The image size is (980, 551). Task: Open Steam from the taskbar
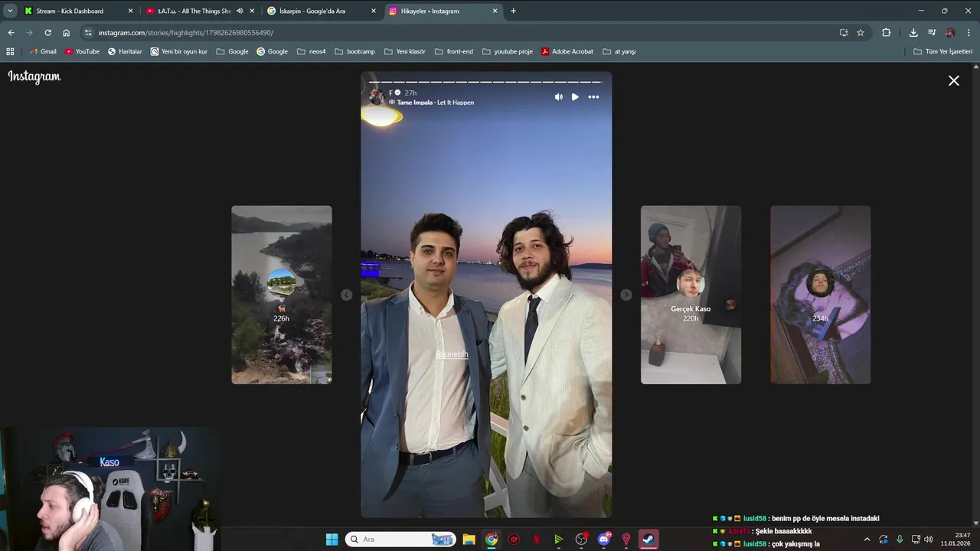[648, 540]
